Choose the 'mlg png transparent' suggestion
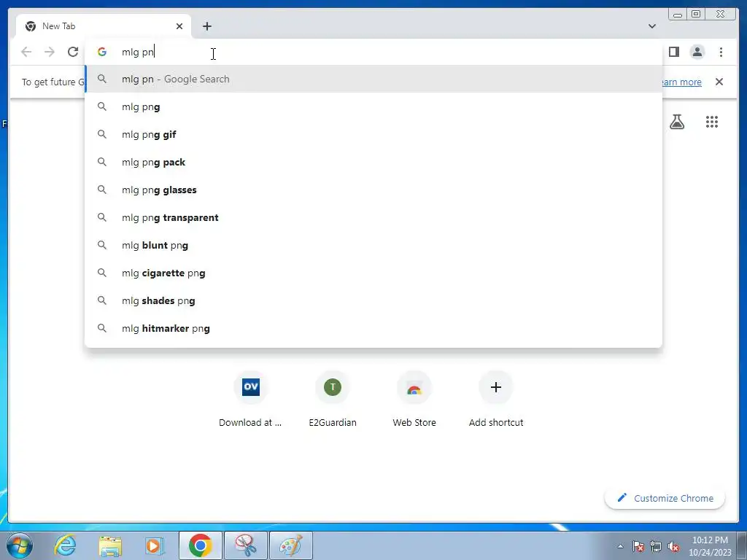Image resolution: width=747 pixels, height=560 pixels. click(x=373, y=217)
